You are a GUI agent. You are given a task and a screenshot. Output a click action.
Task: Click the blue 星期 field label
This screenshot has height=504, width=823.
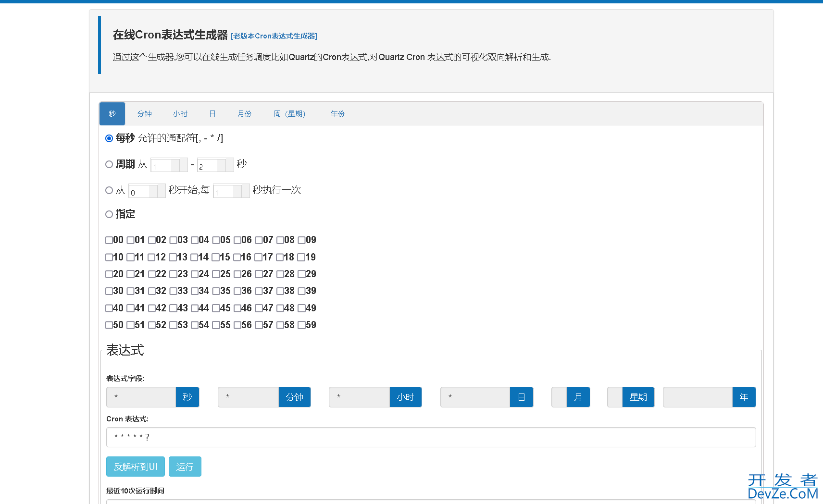coord(638,397)
